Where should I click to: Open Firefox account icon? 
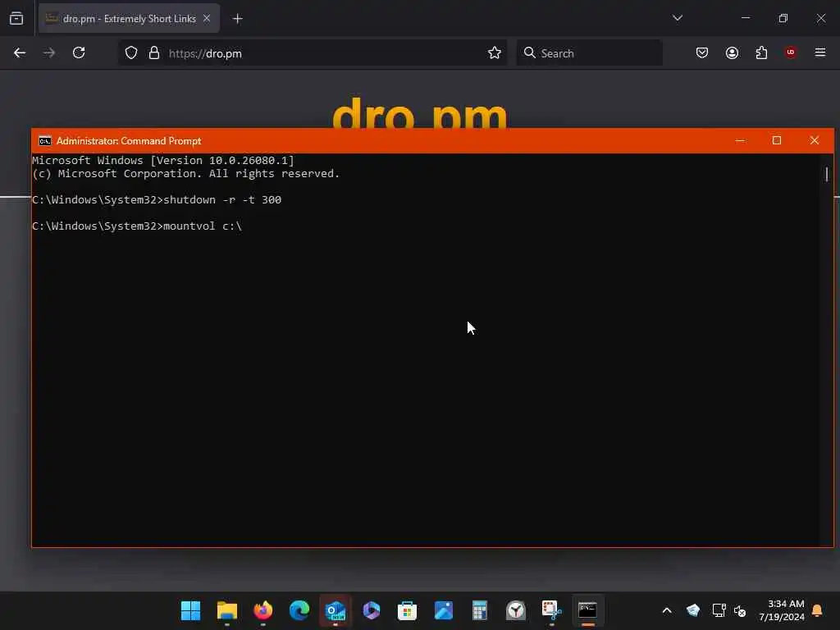(x=732, y=52)
